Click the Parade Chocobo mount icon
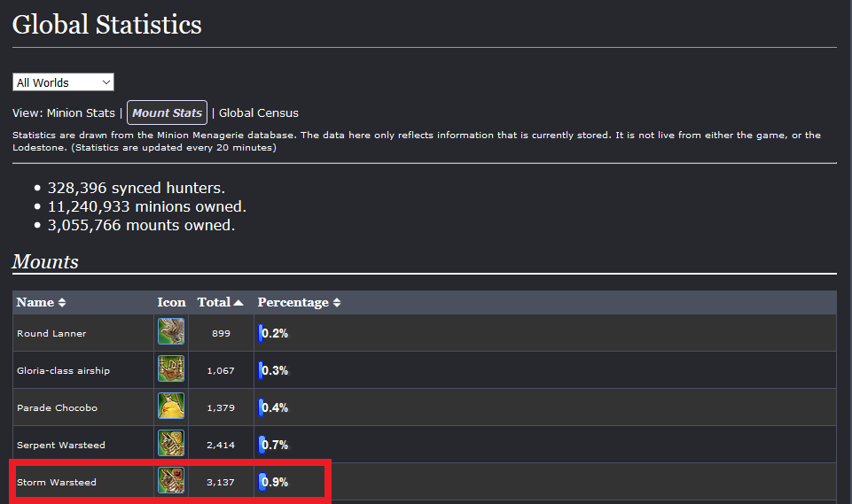Image resolution: width=852 pixels, height=504 pixels. click(x=171, y=407)
